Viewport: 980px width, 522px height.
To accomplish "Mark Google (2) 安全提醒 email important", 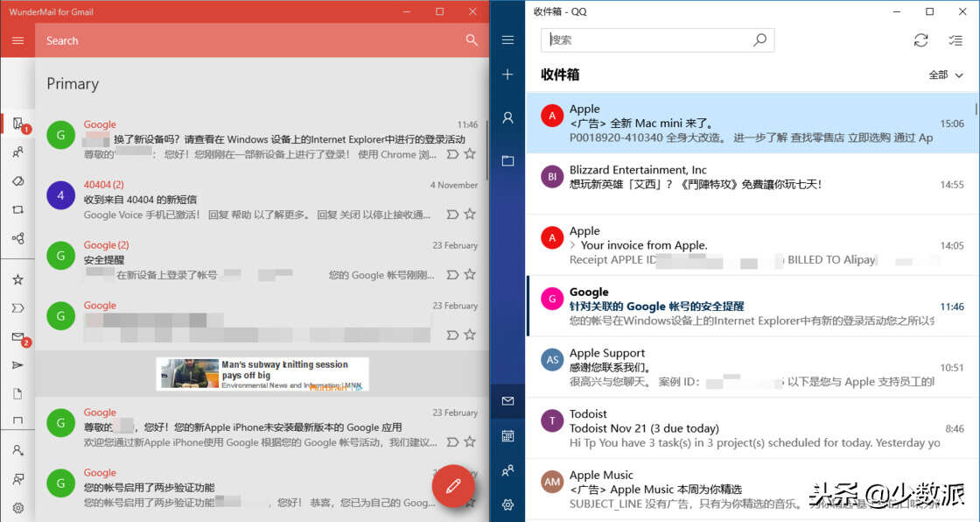I will point(452,274).
